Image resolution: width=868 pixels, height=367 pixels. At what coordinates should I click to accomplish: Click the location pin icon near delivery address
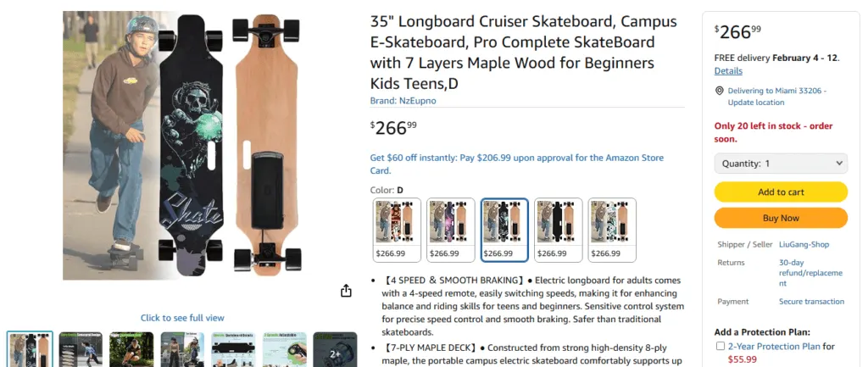pos(719,91)
